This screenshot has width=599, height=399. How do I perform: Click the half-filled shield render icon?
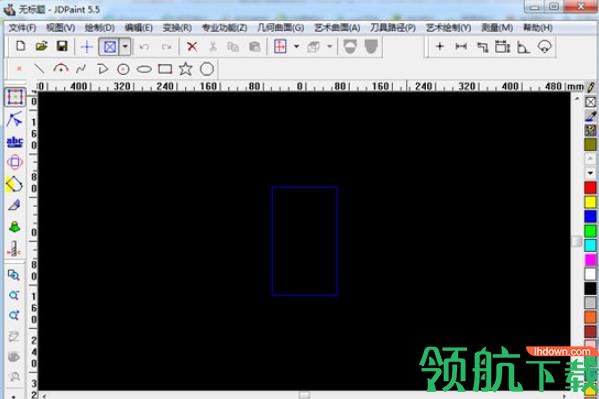coord(350,47)
